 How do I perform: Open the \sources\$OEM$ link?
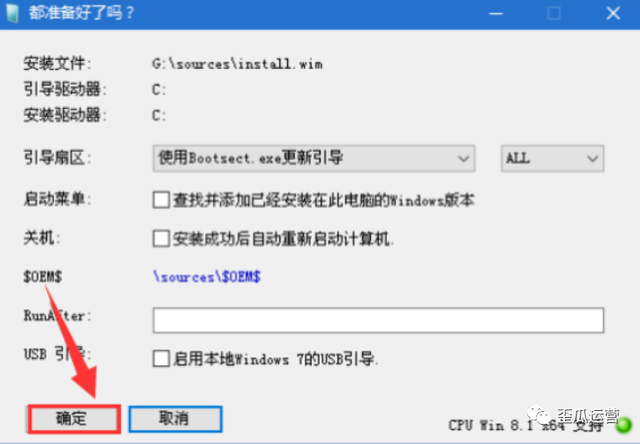coord(207,277)
